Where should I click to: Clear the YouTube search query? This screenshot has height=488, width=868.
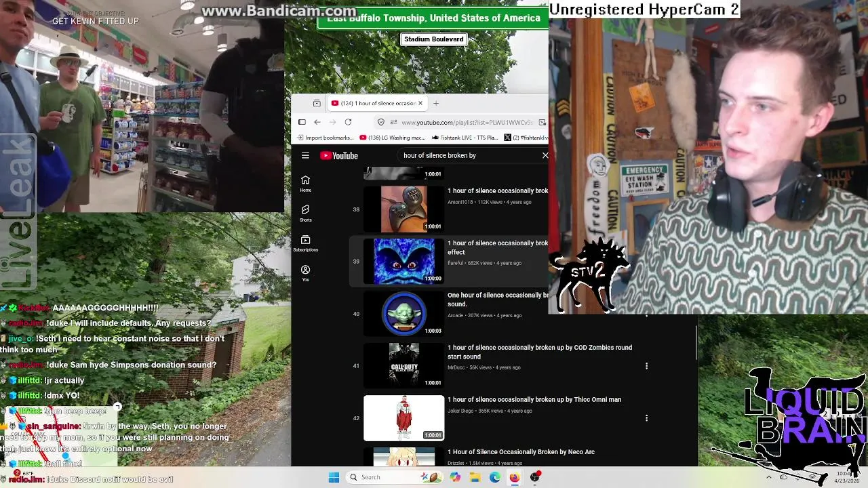tap(545, 155)
